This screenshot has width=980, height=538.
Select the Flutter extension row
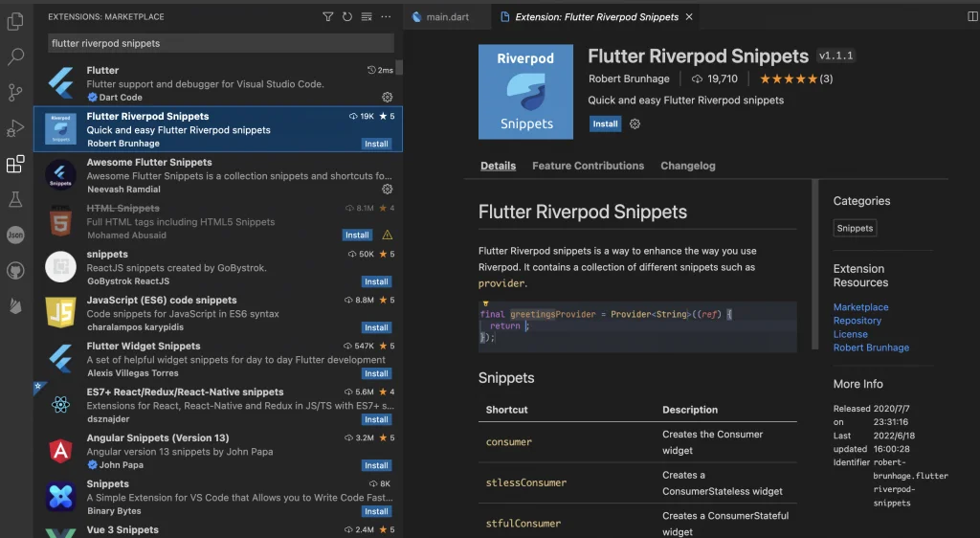point(217,83)
